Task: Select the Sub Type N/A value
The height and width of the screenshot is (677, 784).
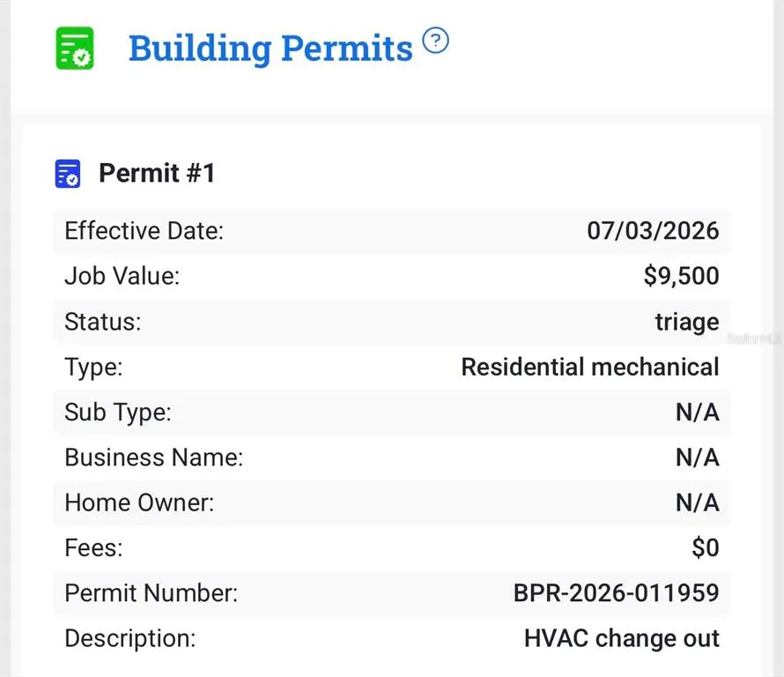Action: (698, 413)
